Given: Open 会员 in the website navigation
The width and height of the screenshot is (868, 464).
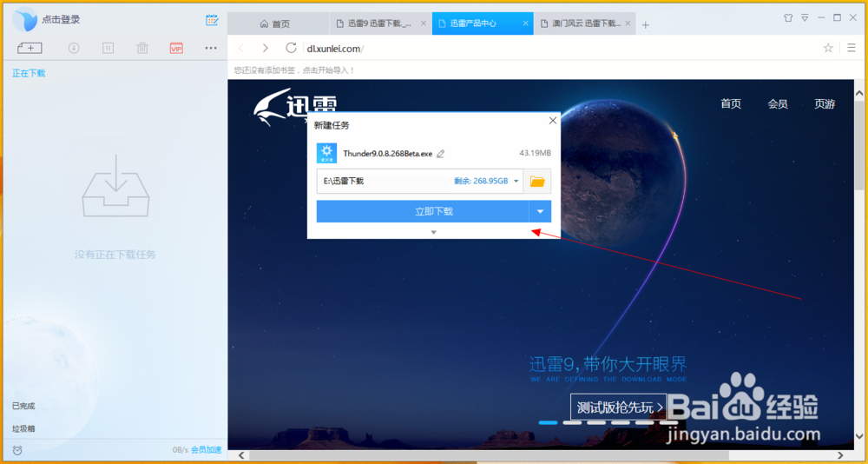Looking at the screenshot, I should [778, 103].
